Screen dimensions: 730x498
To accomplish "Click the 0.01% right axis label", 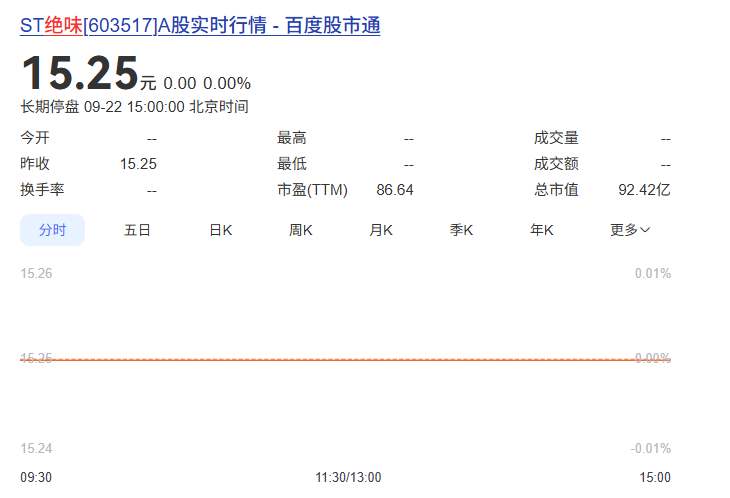I will 653,273.
